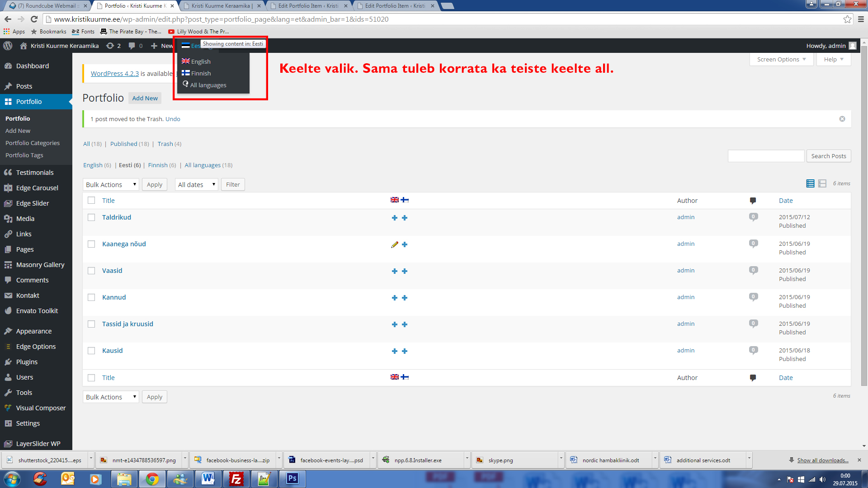Check the Kaanega nõud row checkbox

91,244
